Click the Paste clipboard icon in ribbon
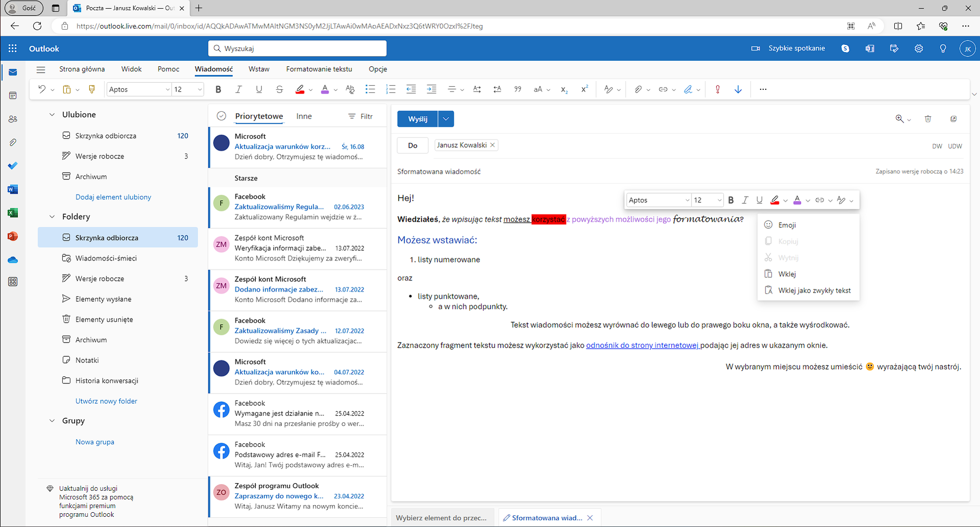The width and height of the screenshot is (980, 527). tap(66, 89)
